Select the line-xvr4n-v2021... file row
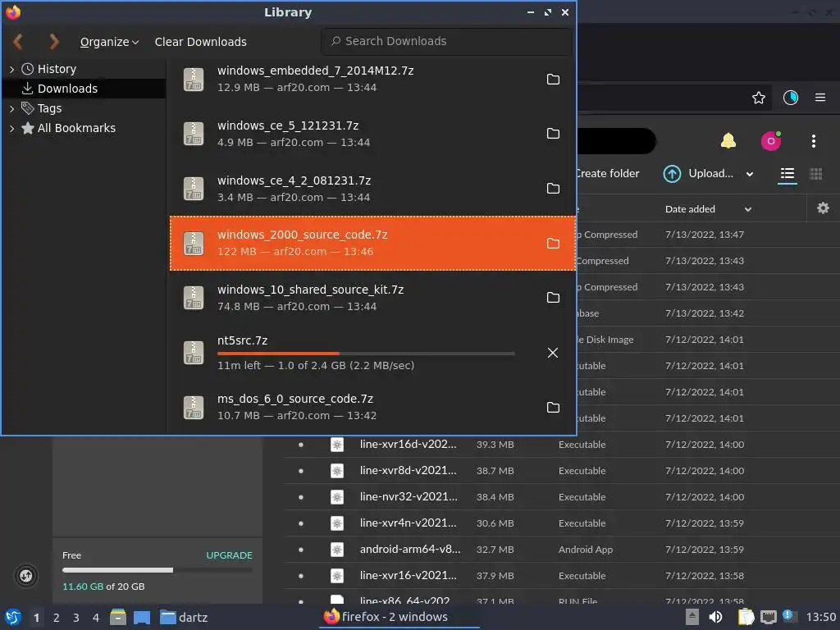 pos(561,523)
